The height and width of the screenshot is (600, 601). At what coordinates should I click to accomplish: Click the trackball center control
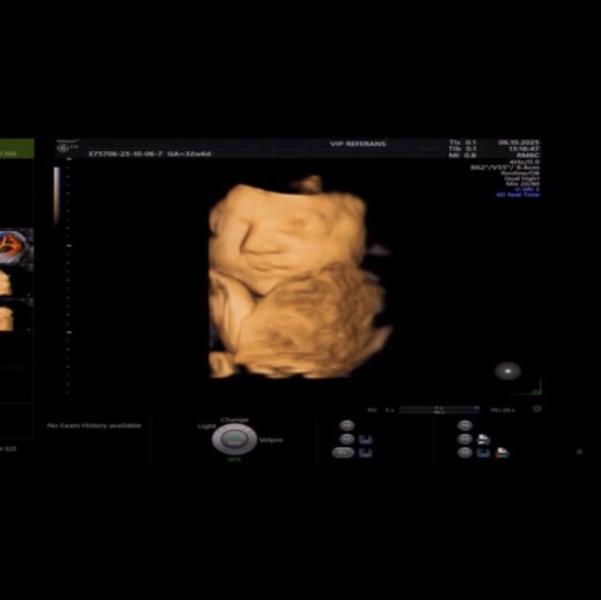click(x=234, y=439)
